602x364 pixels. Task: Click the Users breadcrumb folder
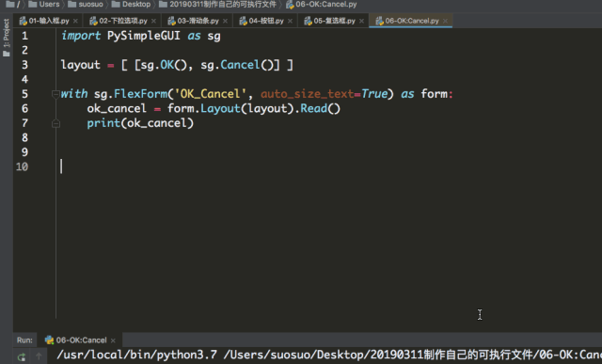pyautogui.click(x=44, y=4)
